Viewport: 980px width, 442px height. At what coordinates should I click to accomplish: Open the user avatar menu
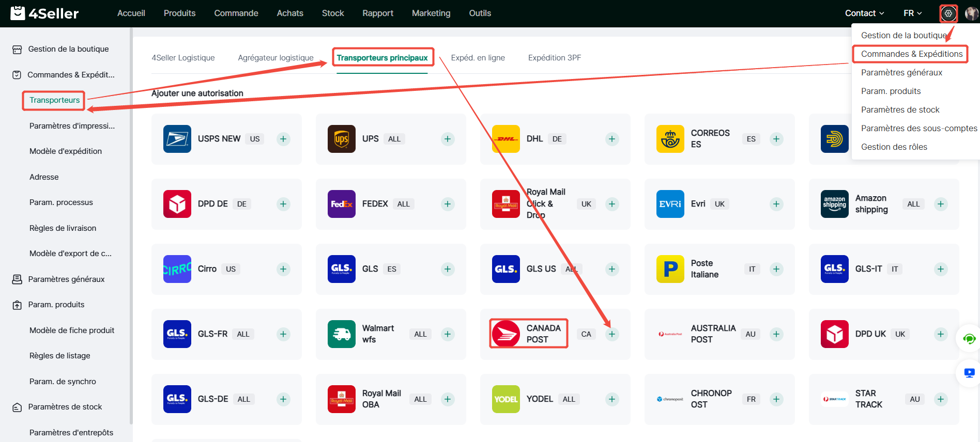[971, 13]
